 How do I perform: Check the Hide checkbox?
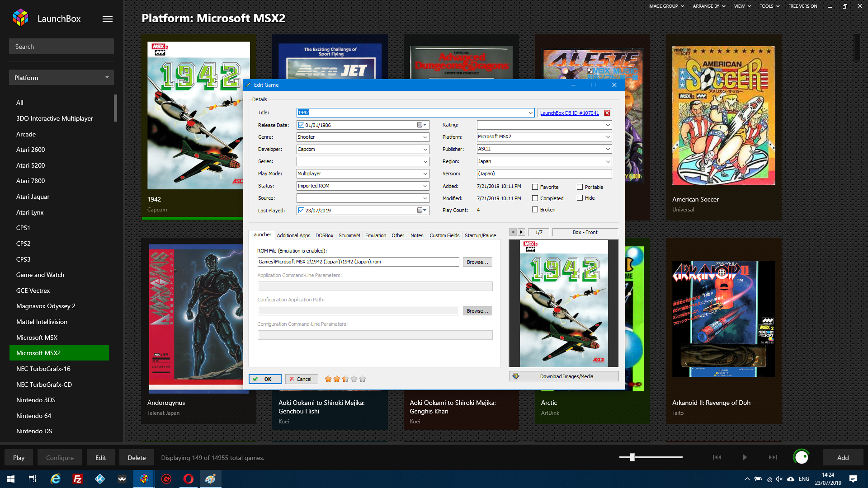[580, 198]
